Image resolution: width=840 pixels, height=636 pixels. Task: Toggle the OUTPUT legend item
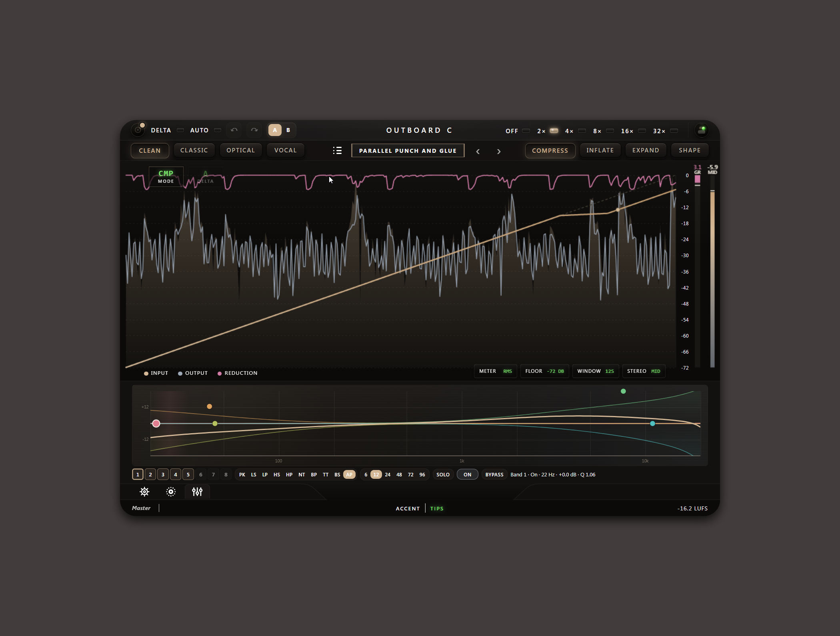point(193,373)
